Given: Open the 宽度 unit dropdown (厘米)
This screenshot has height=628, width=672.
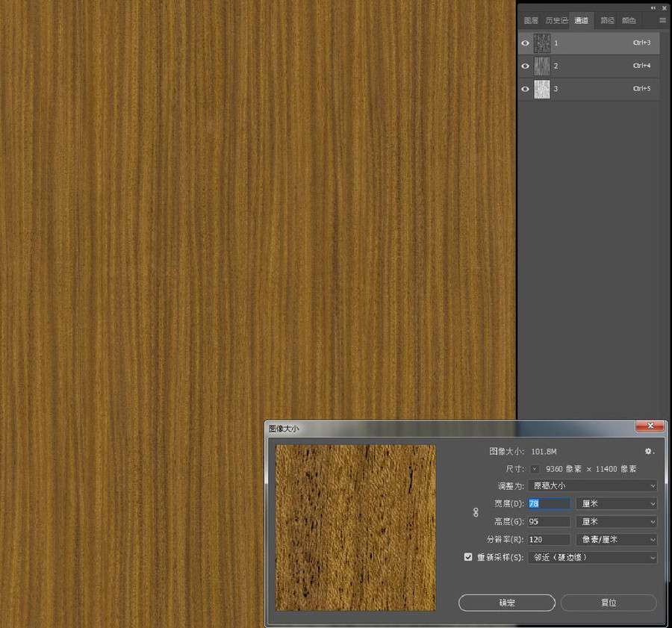Looking at the screenshot, I should point(616,504).
